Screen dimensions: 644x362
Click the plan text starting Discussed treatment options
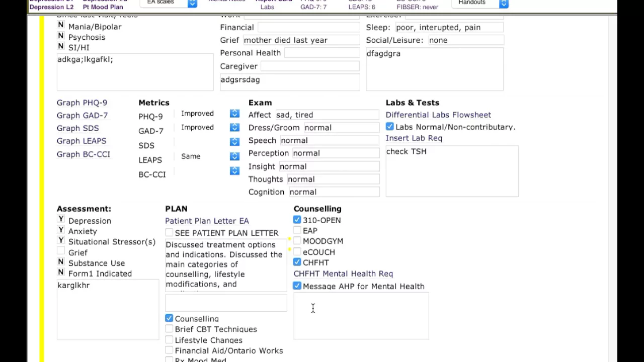(x=226, y=265)
